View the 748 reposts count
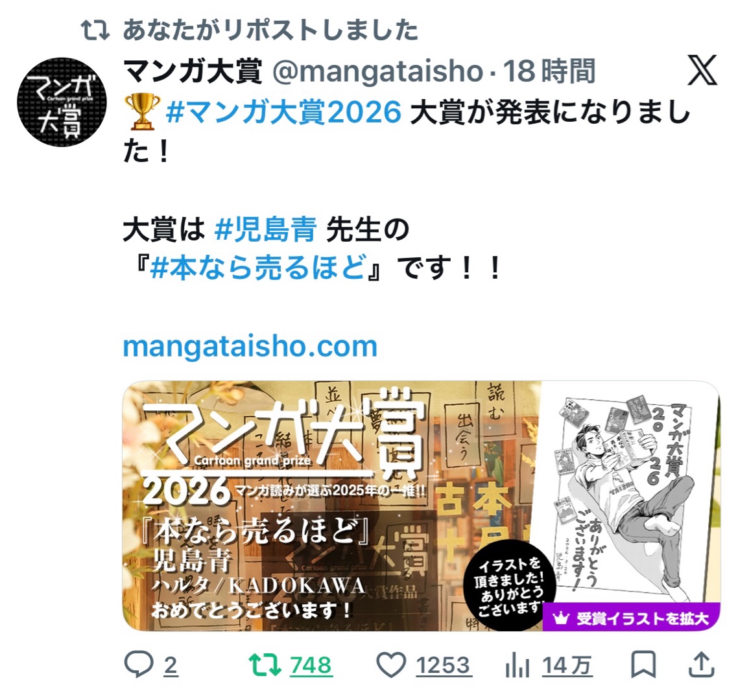This screenshot has width=738, height=700. [x=311, y=665]
